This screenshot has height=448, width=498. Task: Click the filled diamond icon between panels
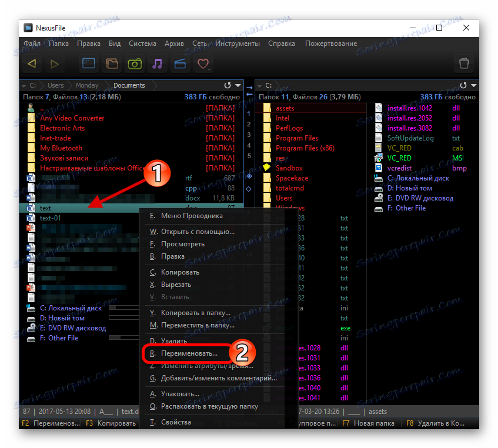pyautogui.click(x=249, y=176)
